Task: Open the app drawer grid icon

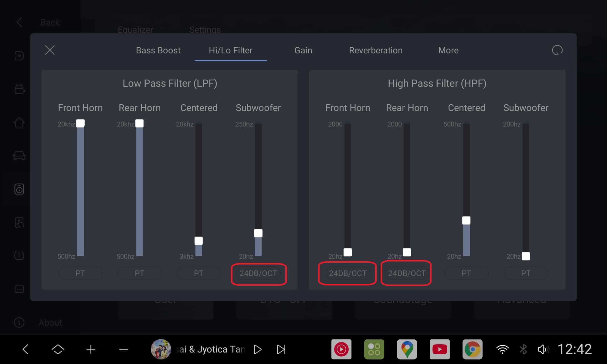Action: 374,349
